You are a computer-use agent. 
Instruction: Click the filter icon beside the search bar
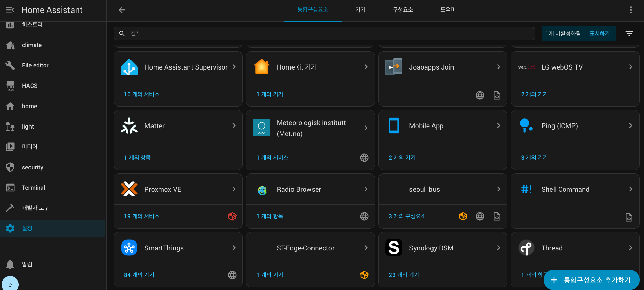[x=629, y=33]
